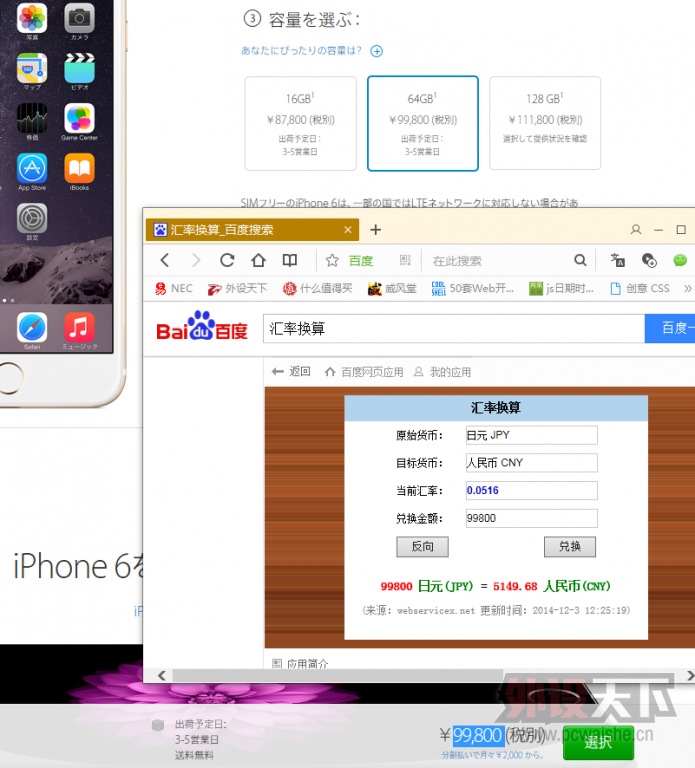695x768 pixels.
Task: Launch Safari from the iPhone dock
Action: click(32, 327)
